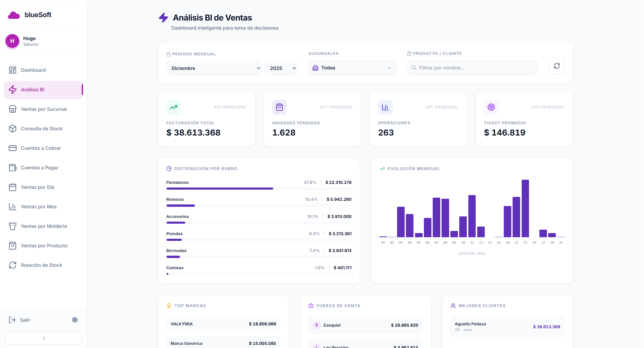Click the Salir logout button
The height and width of the screenshot is (348, 644).
click(x=25, y=320)
